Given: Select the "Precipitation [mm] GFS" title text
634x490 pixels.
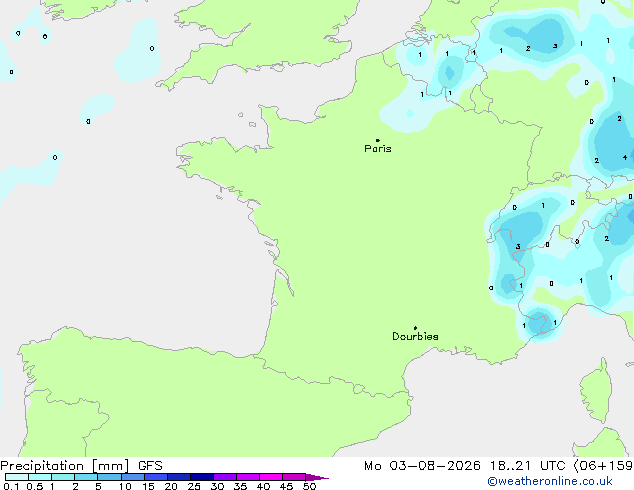Looking at the screenshot, I should click(x=81, y=466).
